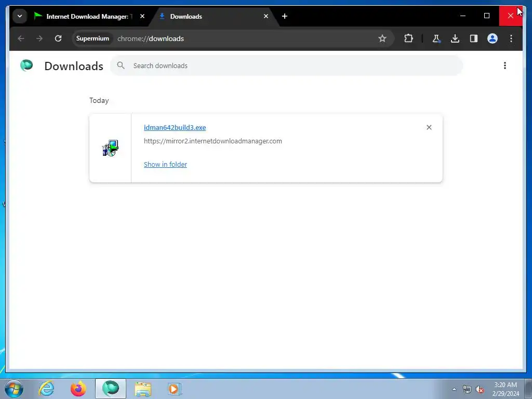Open the profile avatar menu
The image size is (532, 399).
coord(493,38)
